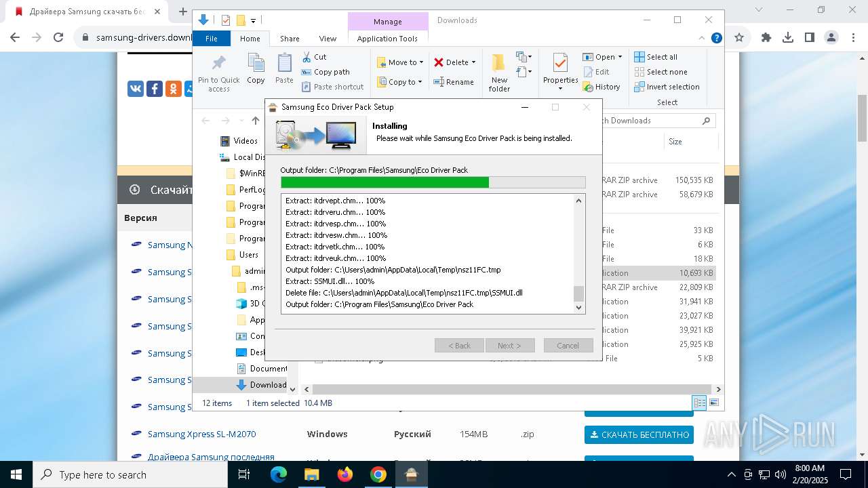Open Chrome downloads icon

(x=788, y=37)
